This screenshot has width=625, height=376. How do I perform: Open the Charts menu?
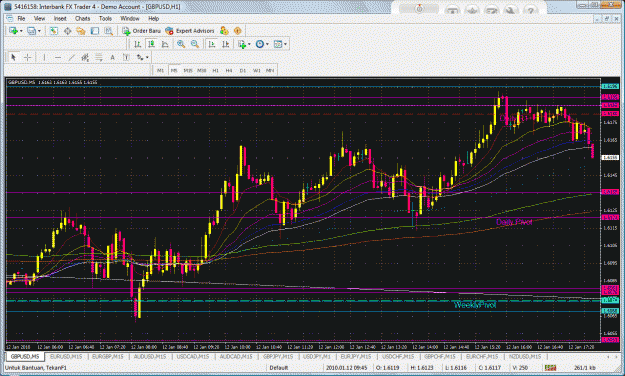tap(83, 18)
